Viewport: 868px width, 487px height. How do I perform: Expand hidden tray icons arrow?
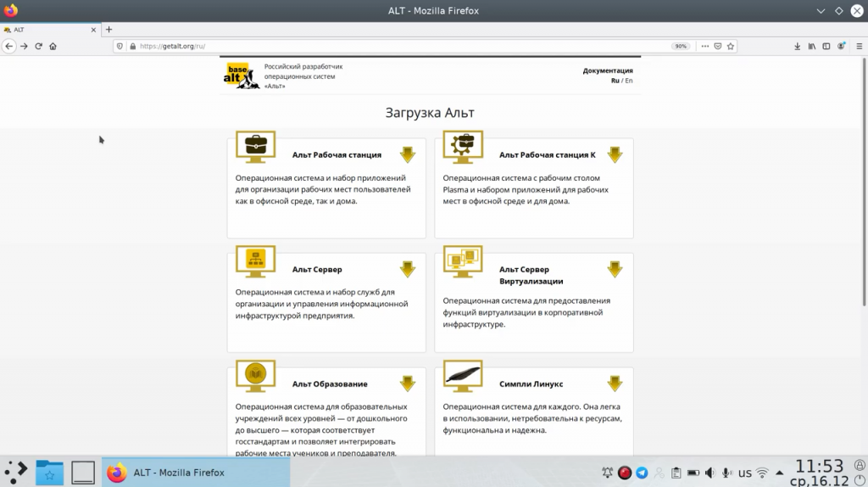point(780,473)
